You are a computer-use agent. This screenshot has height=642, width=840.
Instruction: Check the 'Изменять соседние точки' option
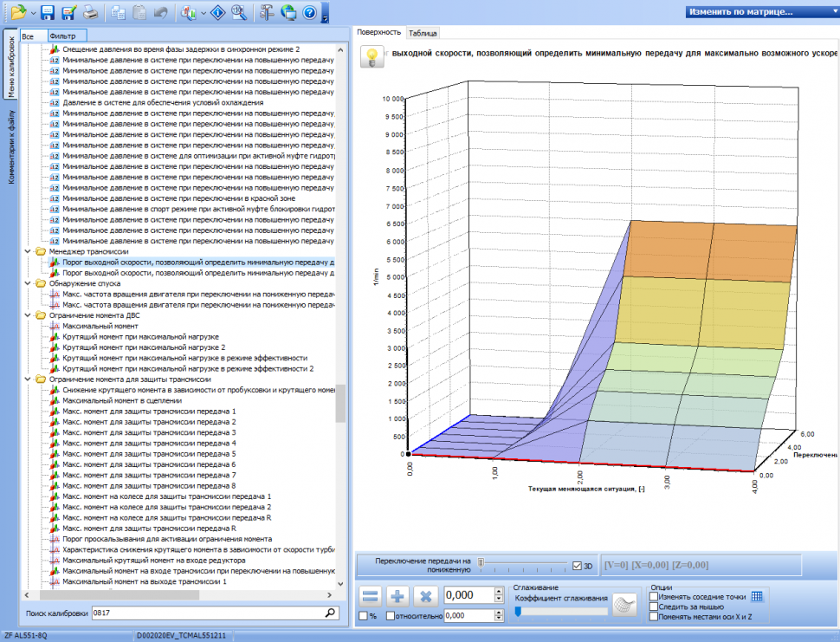(654, 596)
